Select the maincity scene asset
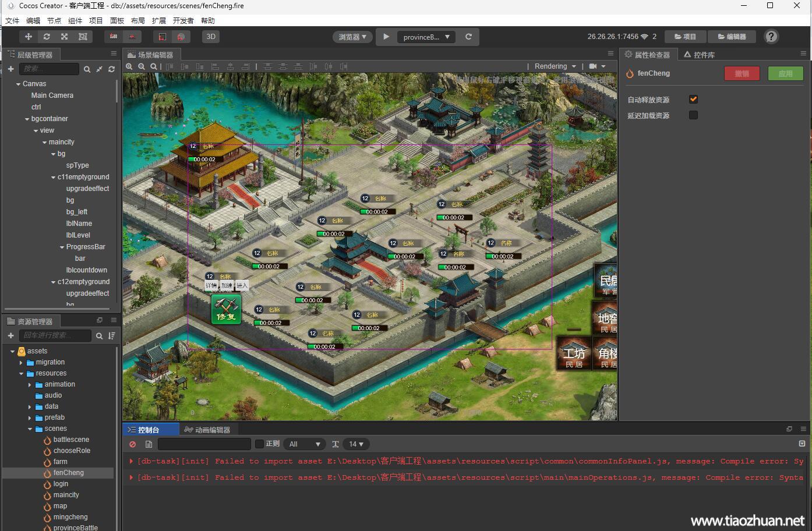The height and width of the screenshot is (531, 812). (x=66, y=495)
